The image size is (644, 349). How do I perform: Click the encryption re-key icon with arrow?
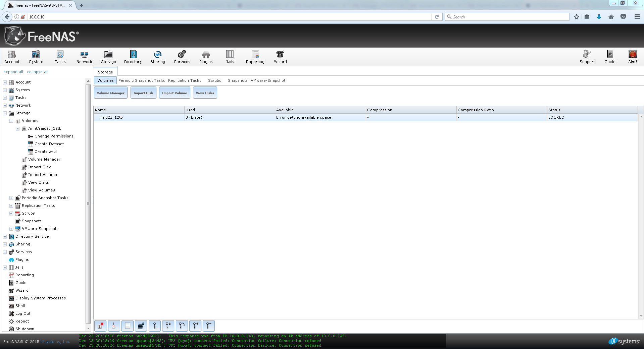tap(182, 326)
